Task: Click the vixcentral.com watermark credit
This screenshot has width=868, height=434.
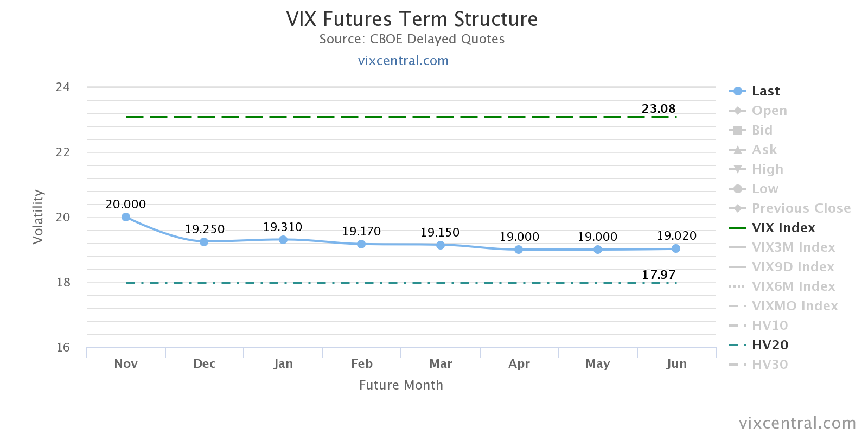Action: (797, 423)
